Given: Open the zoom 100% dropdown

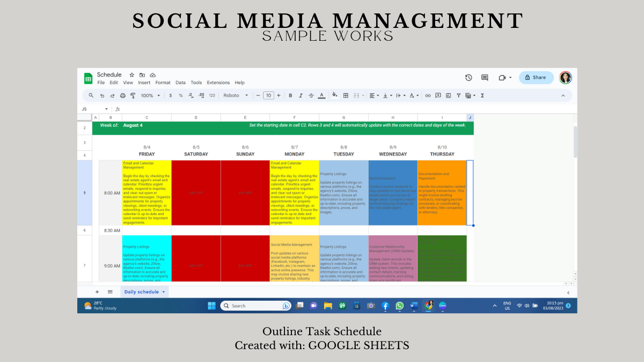Looking at the screenshot, I should click(x=150, y=95).
